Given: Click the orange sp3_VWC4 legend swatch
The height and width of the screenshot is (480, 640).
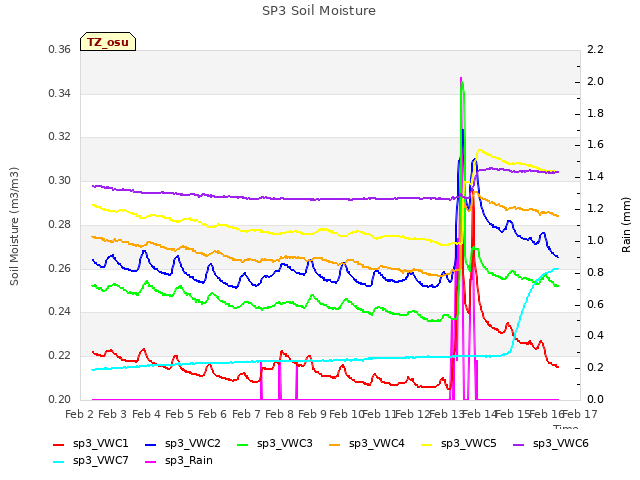Looking at the screenshot, I should click(335, 444).
